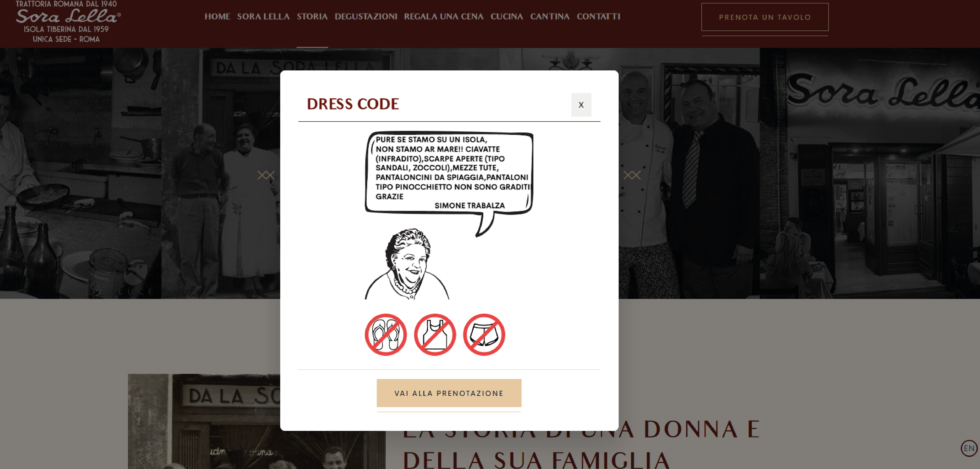Click the no flip-flops prohibition icon
The image size is (980, 469).
386,335
